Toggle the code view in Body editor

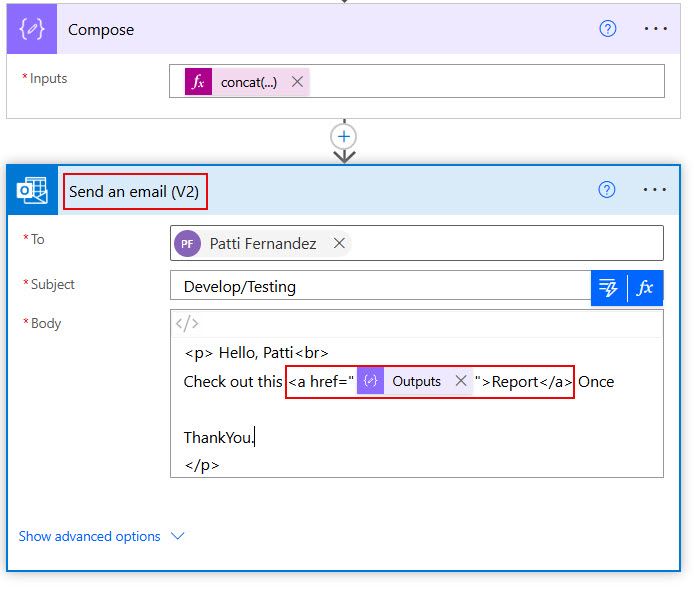point(187,323)
